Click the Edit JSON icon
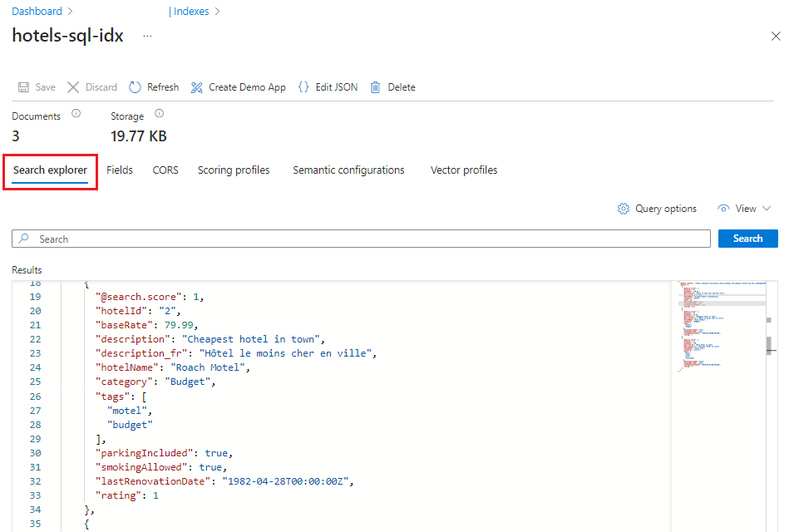 [303, 86]
